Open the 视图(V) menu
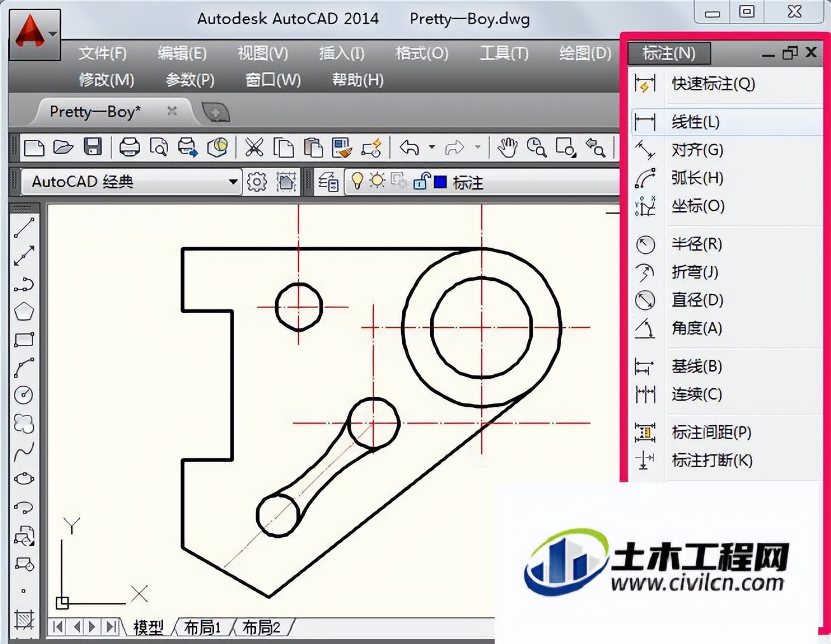831x644 pixels. [262, 53]
